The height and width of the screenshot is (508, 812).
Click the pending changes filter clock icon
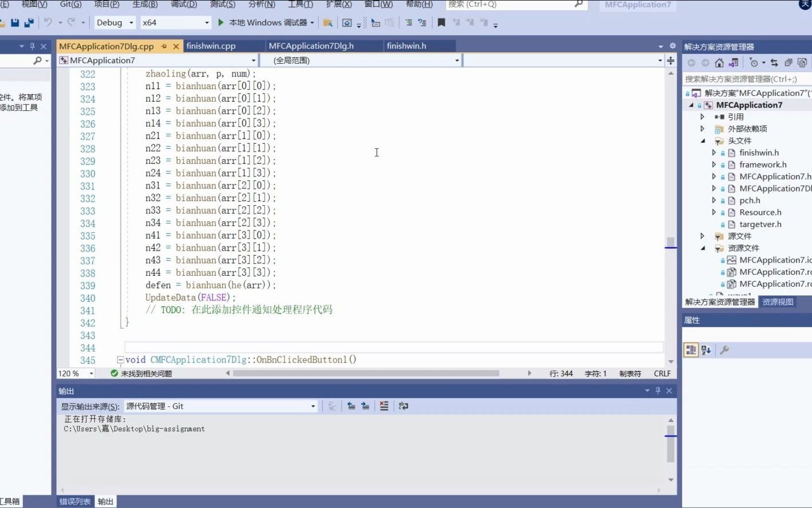point(754,63)
